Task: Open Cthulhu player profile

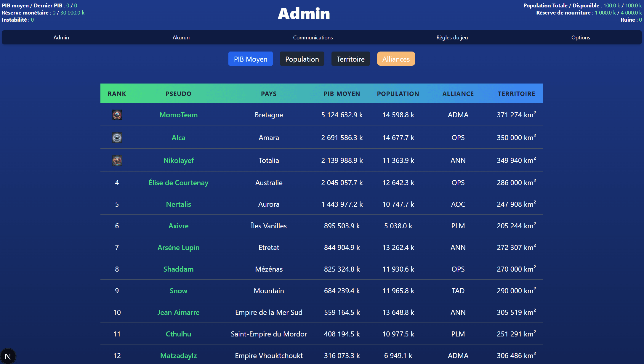Action: coord(178,334)
